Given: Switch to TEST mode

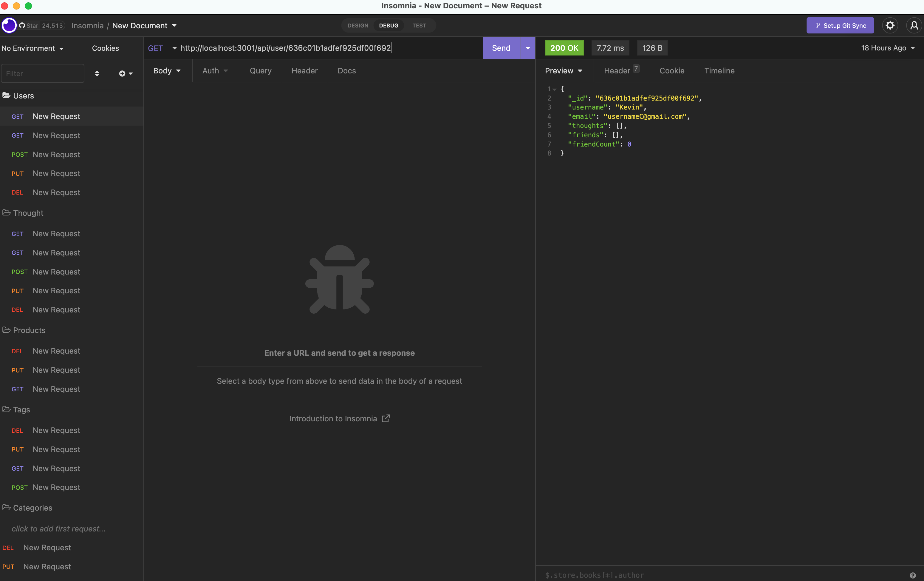Looking at the screenshot, I should [419, 25].
